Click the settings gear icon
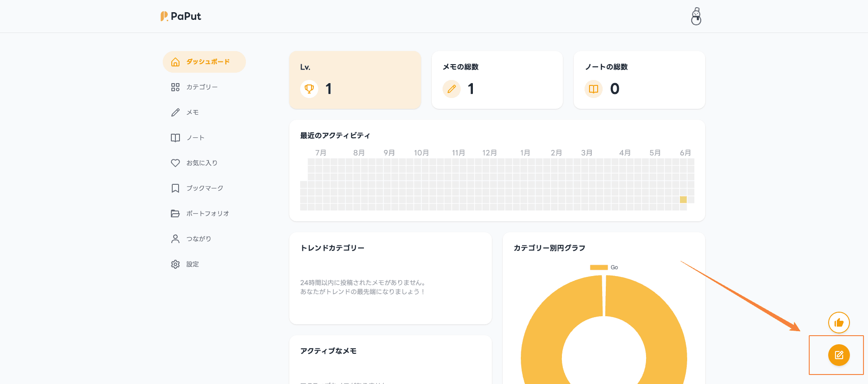Viewport: 868px width, 384px height. point(175,264)
